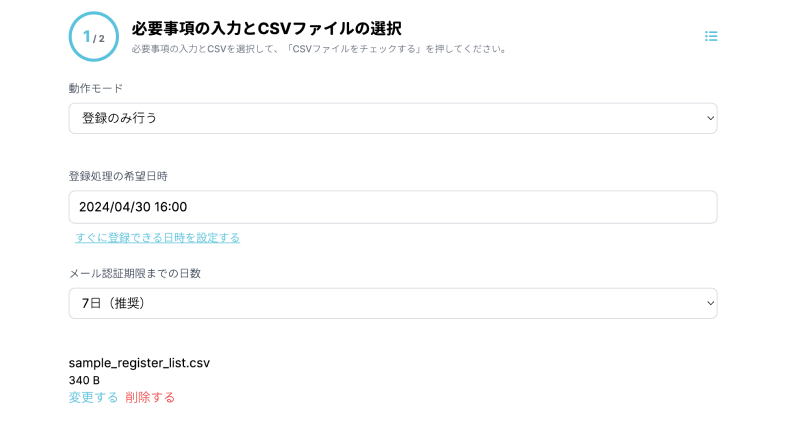Click the chevron arrow of メール認証期限 select

[x=711, y=303]
